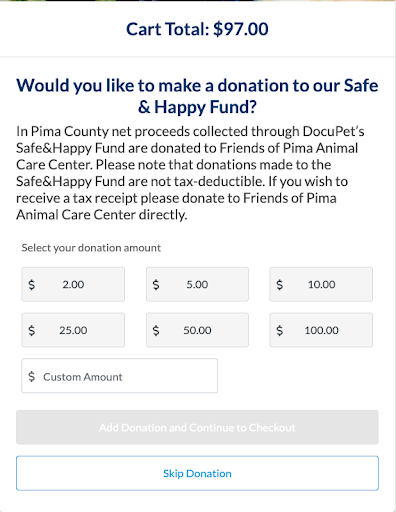Click the dollar sign beside 50.00
This screenshot has width=396, height=512.
click(156, 330)
